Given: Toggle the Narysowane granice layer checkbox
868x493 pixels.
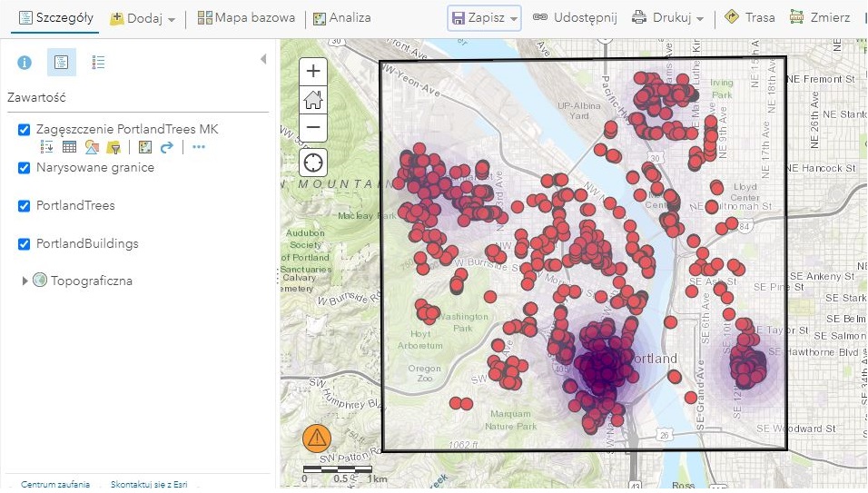Looking at the screenshot, I should click(25, 168).
